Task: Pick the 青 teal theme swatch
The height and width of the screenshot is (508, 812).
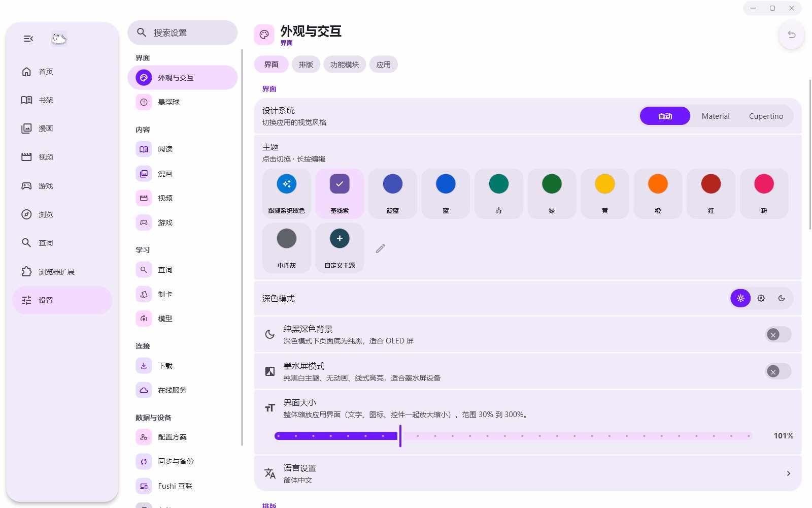Action: click(x=499, y=194)
